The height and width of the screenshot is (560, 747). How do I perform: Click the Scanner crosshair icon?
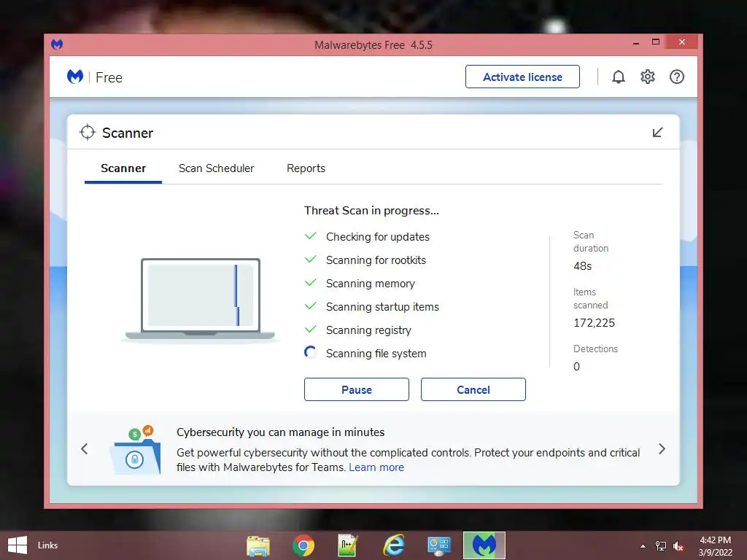point(88,133)
